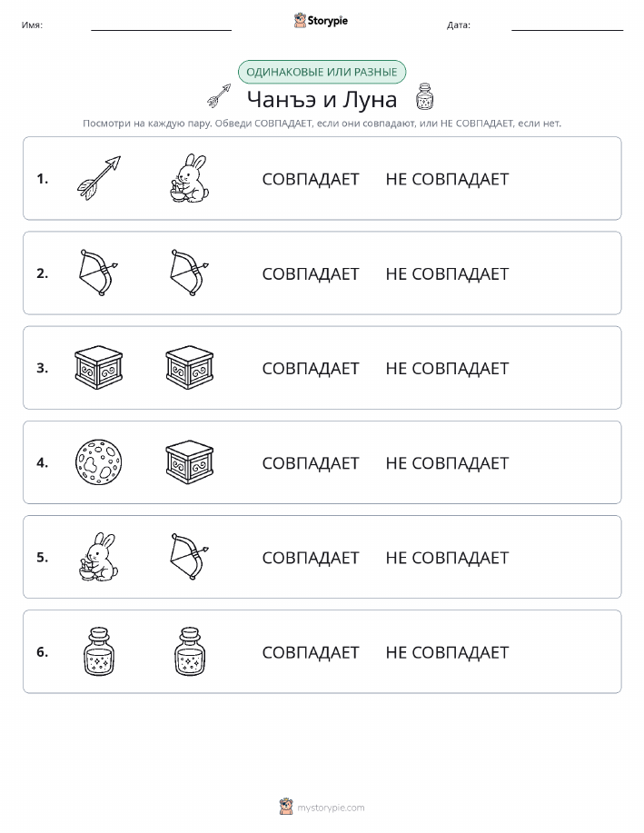
Task: Click the first potion bottle in row 6
Action: click(99, 651)
